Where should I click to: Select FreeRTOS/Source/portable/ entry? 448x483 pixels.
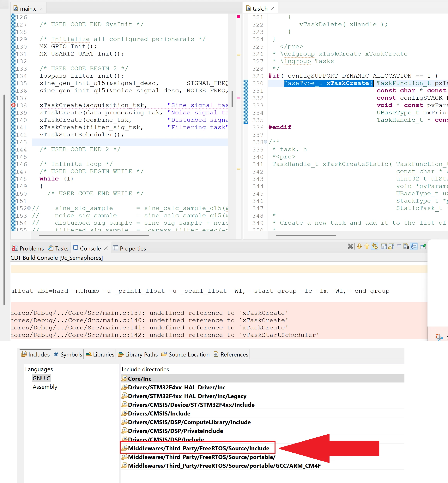tap(263, 457)
